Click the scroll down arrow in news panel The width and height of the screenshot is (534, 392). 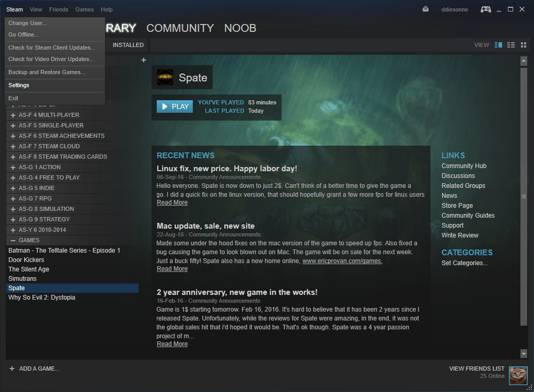click(x=524, y=353)
